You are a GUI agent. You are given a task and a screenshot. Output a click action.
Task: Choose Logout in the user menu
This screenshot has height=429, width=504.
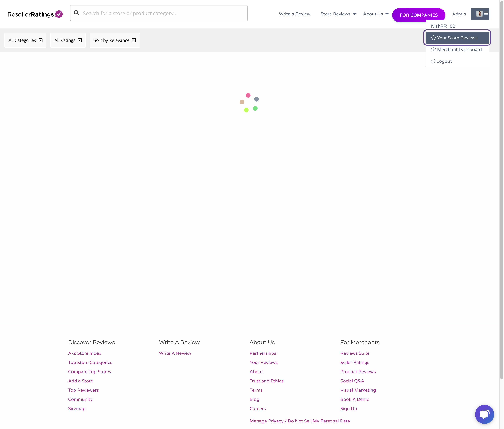tap(457, 61)
